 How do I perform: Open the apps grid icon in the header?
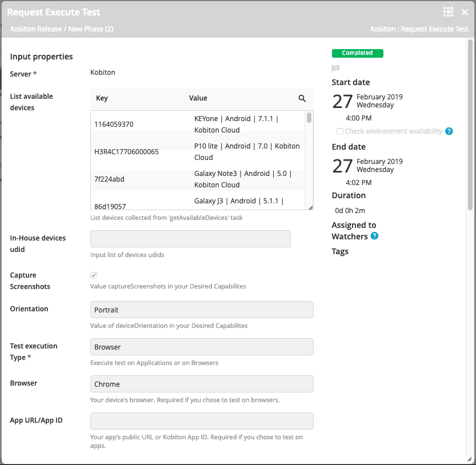pos(449,11)
